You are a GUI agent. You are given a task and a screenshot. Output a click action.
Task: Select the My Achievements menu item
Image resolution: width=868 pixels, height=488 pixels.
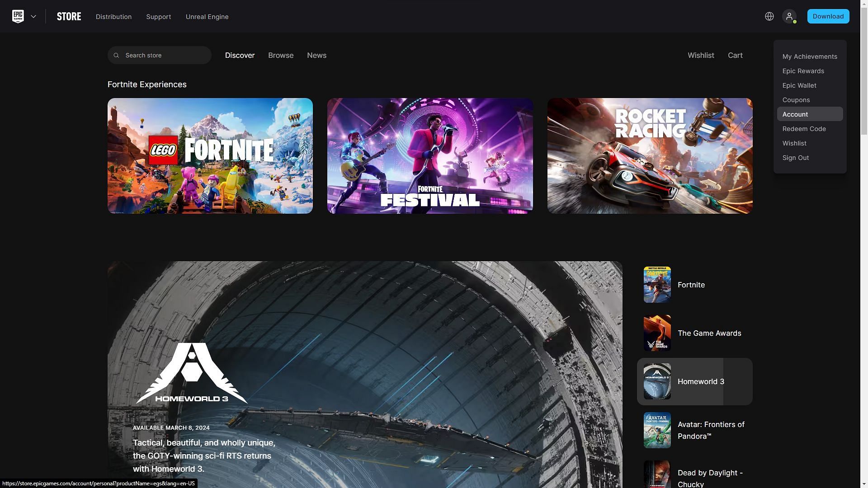[810, 56]
